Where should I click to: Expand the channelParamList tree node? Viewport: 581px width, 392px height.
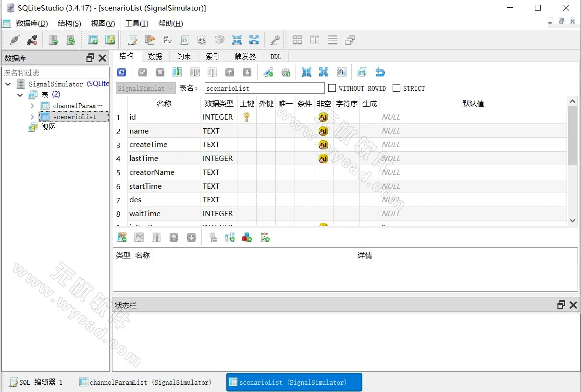(x=32, y=106)
